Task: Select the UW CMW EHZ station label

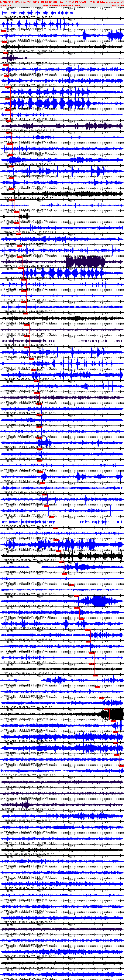Action: click(x=28, y=470)
